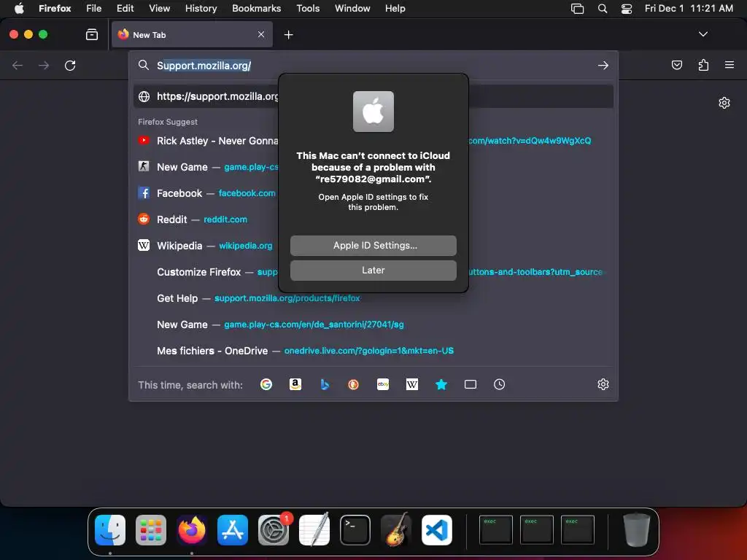The height and width of the screenshot is (560, 747).
Task: Open the Firefox View icon
Action: click(x=91, y=34)
